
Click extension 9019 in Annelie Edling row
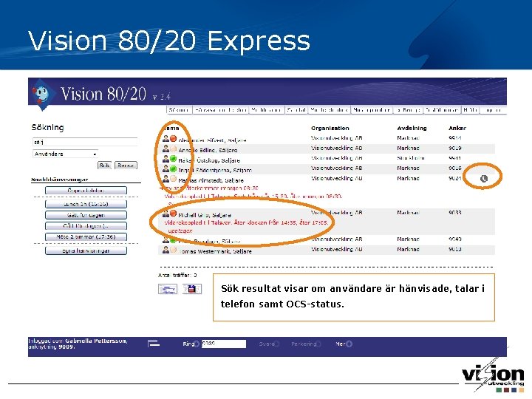pyautogui.click(x=455, y=149)
